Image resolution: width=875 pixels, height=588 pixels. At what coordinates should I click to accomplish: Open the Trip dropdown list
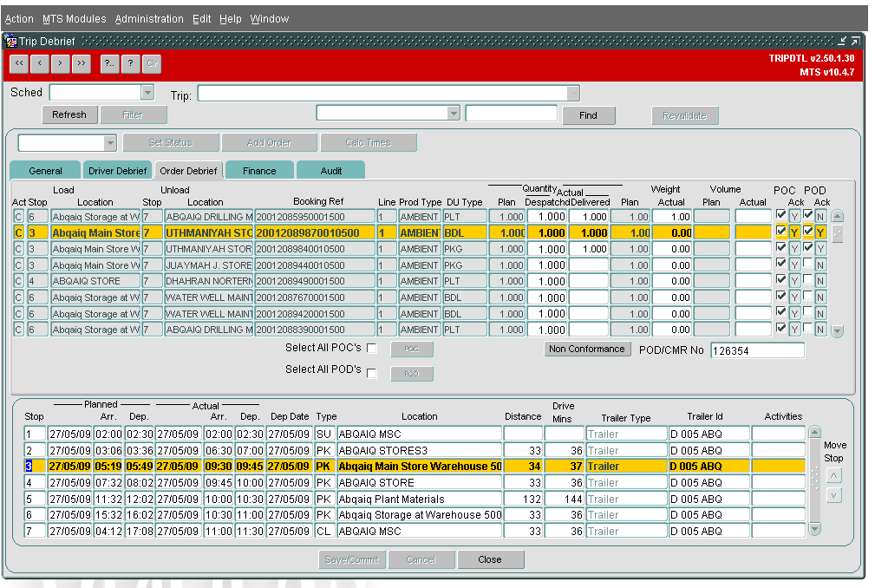point(573,93)
